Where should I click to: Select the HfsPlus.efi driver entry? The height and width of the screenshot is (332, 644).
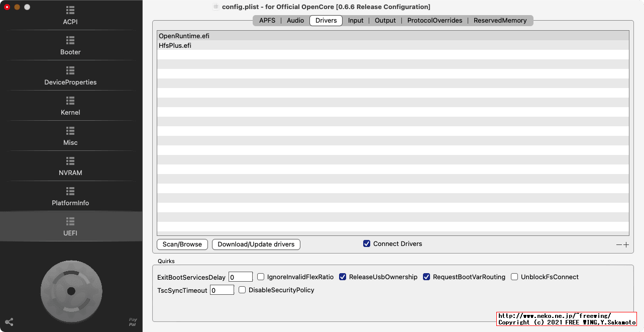[174, 45]
